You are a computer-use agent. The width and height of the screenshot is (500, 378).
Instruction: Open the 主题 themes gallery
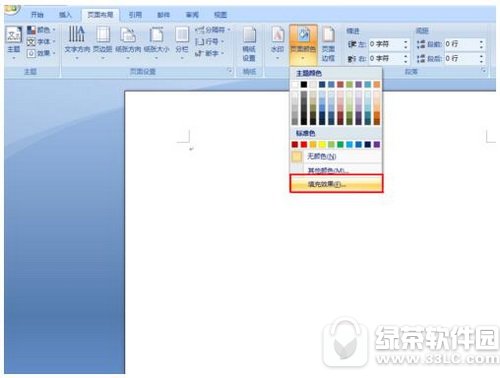tap(14, 43)
